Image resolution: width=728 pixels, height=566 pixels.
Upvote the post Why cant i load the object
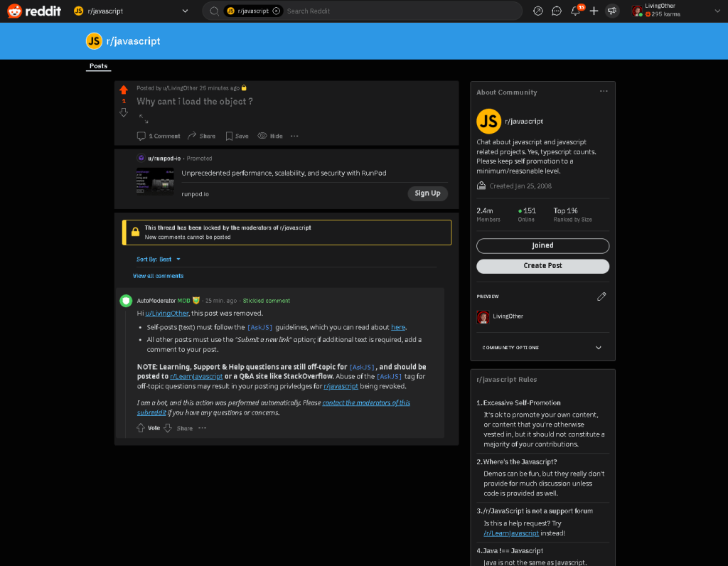124,90
